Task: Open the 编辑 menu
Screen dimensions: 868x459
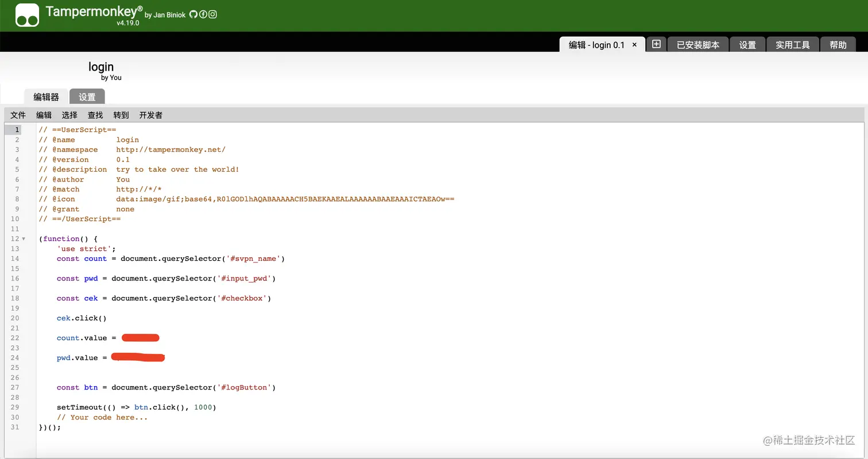Action: [x=44, y=115]
